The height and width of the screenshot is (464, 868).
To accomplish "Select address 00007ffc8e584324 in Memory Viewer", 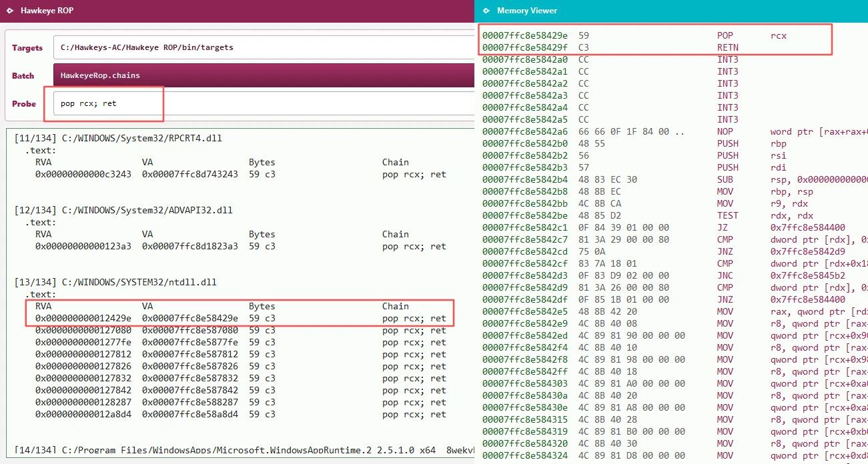I will 525,455.
